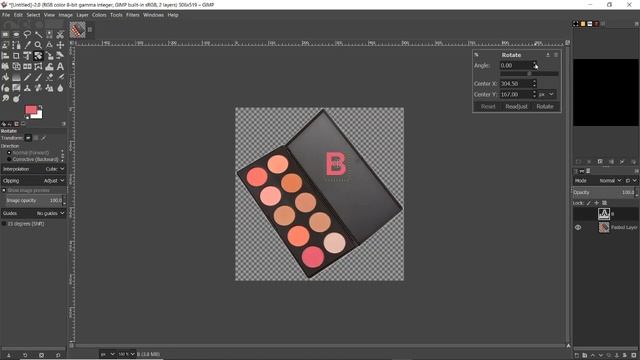640x360 pixels.
Task: Select the Text tool
Action: (x=60, y=66)
